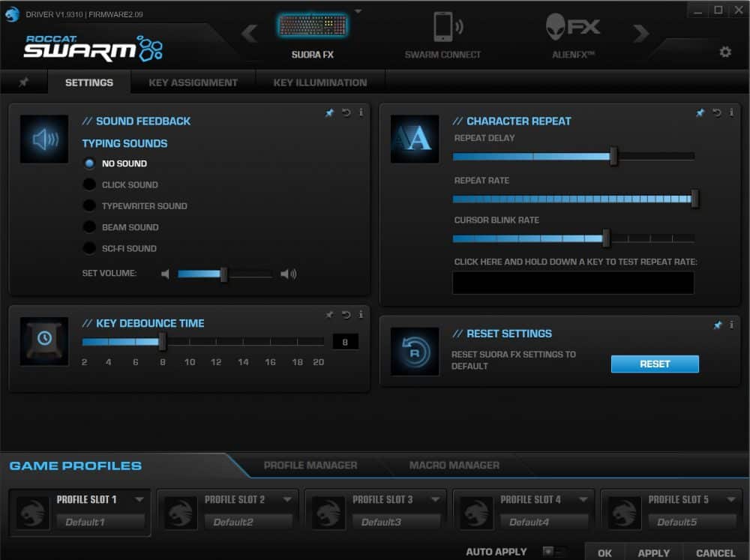Viewport: 750px width, 560px height.
Task: Click the speaker Sound Feedback icon
Action: point(44,139)
